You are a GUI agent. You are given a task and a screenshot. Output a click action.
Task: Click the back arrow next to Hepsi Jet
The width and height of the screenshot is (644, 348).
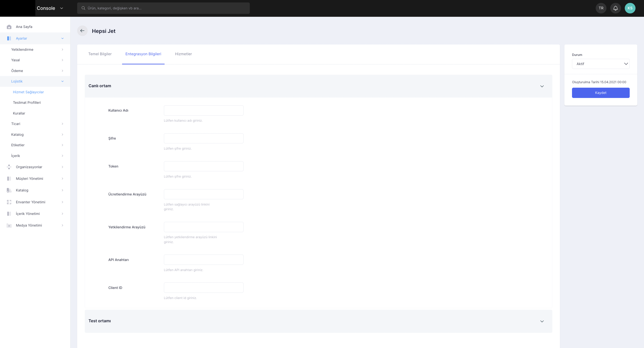82,31
